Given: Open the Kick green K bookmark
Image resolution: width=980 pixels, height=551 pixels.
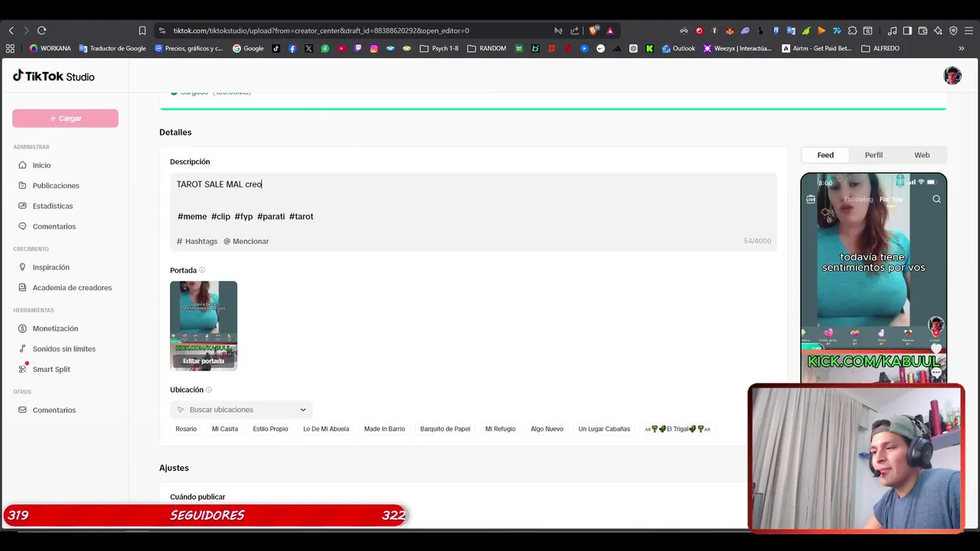Looking at the screenshot, I should 649,48.
